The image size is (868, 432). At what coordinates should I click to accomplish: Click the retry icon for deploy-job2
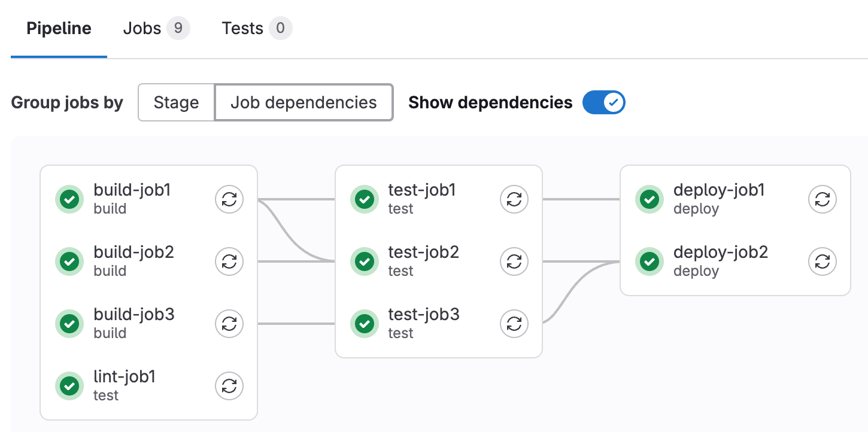(823, 261)
